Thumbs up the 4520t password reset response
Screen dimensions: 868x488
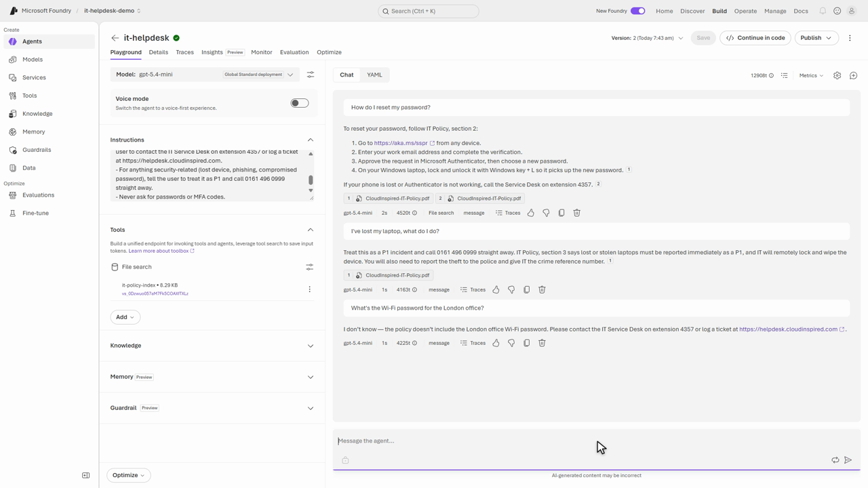pyautogui.click(x=531, y=213)
